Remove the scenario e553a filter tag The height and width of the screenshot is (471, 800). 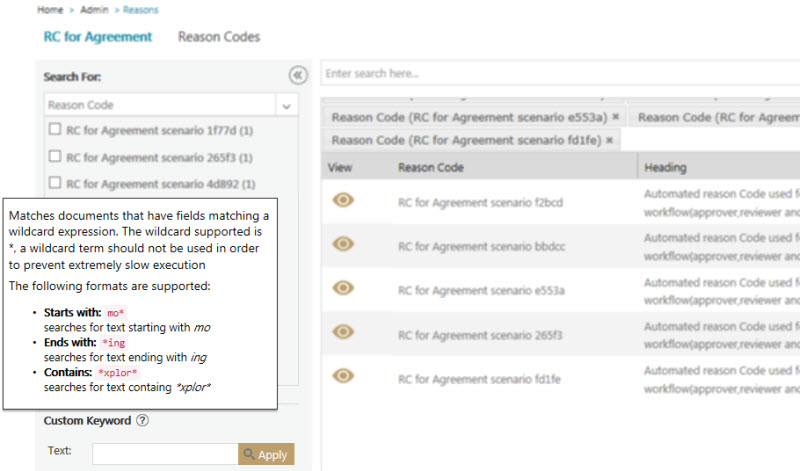(616, 117)
